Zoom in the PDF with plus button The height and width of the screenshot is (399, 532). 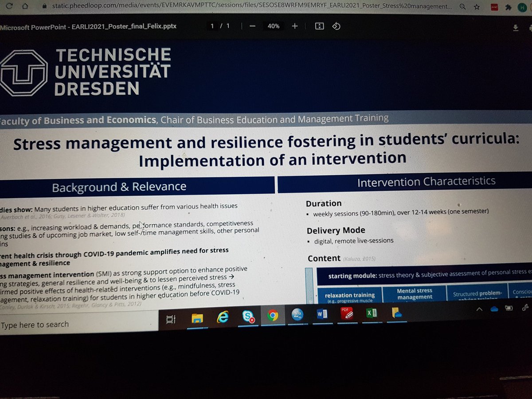pyautogui.click(x=294, y=26)
